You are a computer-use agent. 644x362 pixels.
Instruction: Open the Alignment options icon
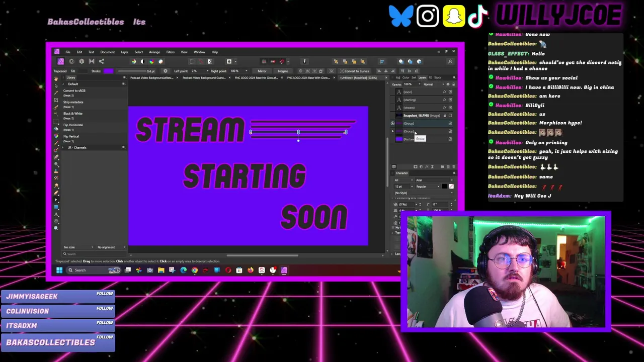click(382, 61)
